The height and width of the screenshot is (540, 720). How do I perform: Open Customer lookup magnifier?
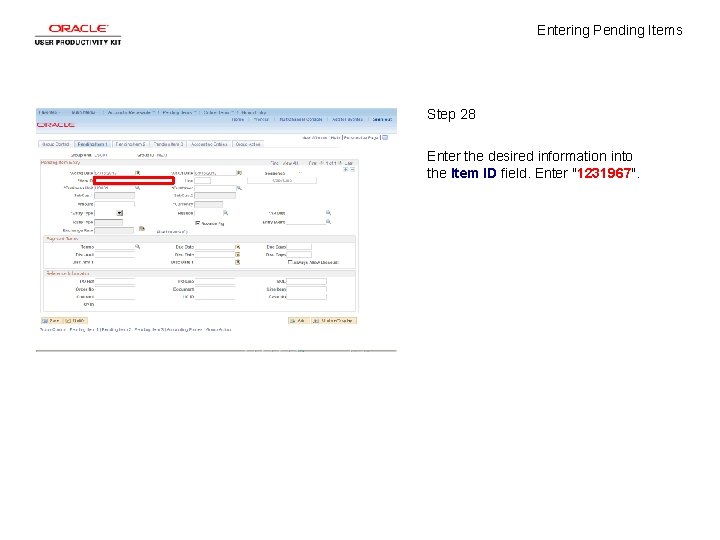239,188
